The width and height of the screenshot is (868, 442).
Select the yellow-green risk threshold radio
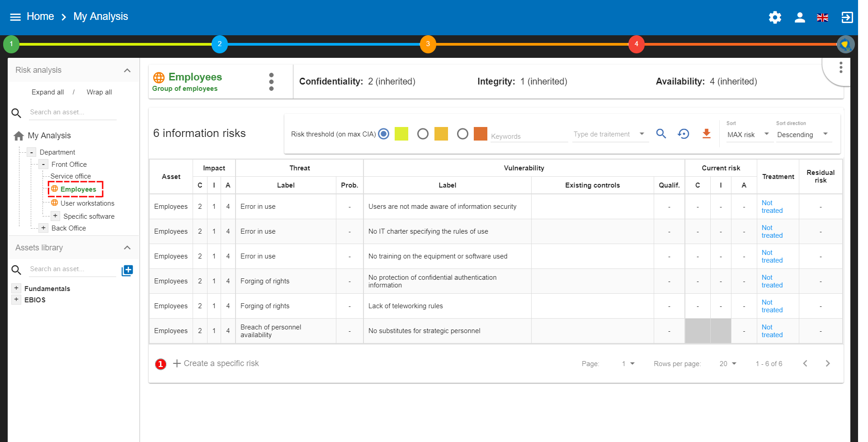point(384,134)
